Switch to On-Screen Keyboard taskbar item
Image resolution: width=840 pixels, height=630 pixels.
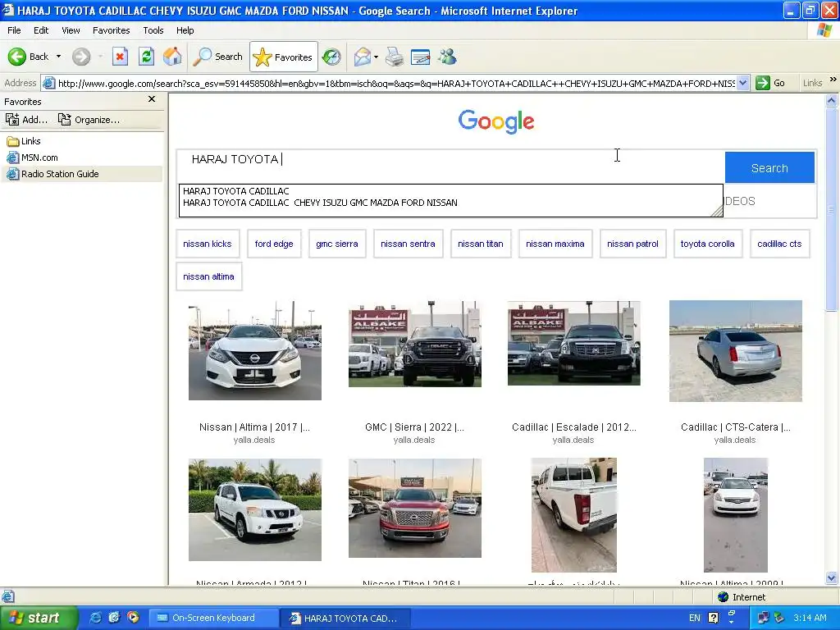tap(213, 618)
